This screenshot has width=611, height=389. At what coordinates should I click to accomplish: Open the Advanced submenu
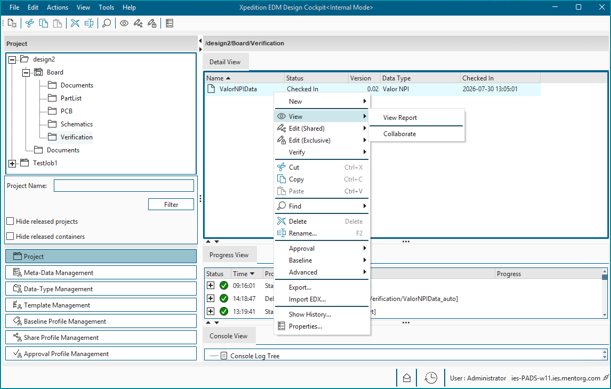322,272
